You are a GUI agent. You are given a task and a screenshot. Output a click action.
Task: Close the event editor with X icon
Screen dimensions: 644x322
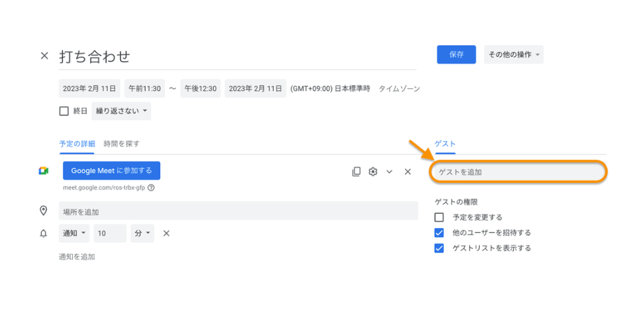pyautogui.click(x=44, y=56)
